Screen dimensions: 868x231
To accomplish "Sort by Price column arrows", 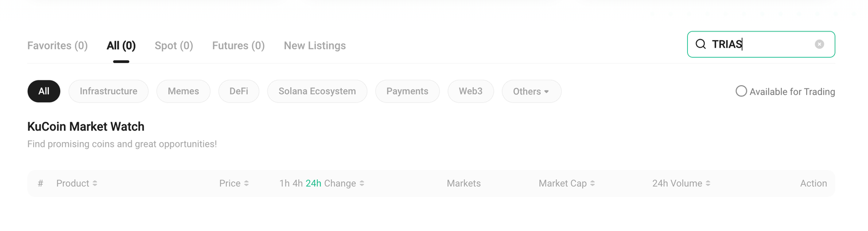I will pyautogui.click(x=246, y=183).
